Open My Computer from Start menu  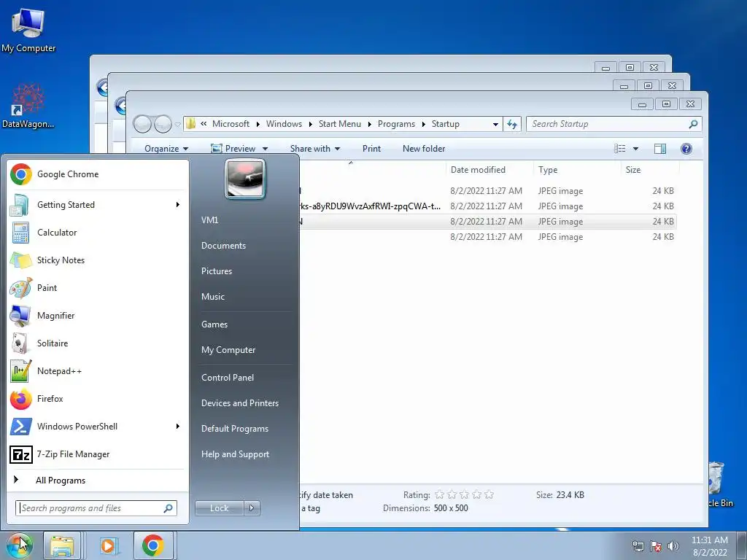(x=228, y=350)
